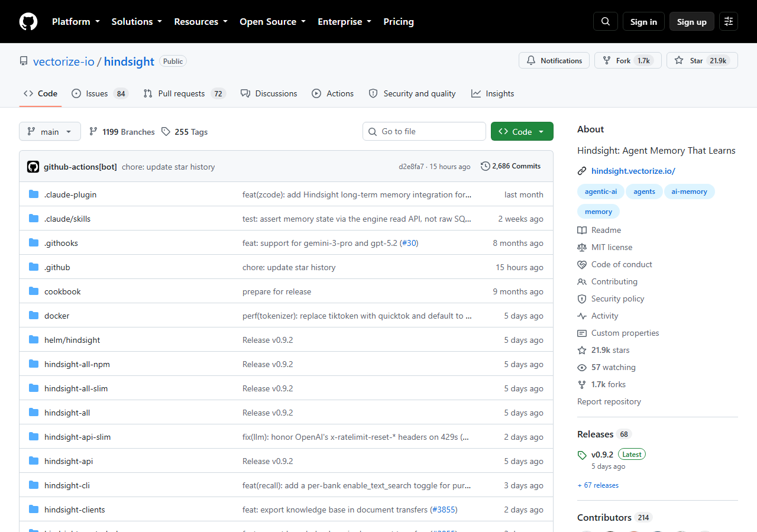Click the tag icon beside 255 Tags
Image resolution: width=757 pixels, height=532 pixels.
click(166, 132)
